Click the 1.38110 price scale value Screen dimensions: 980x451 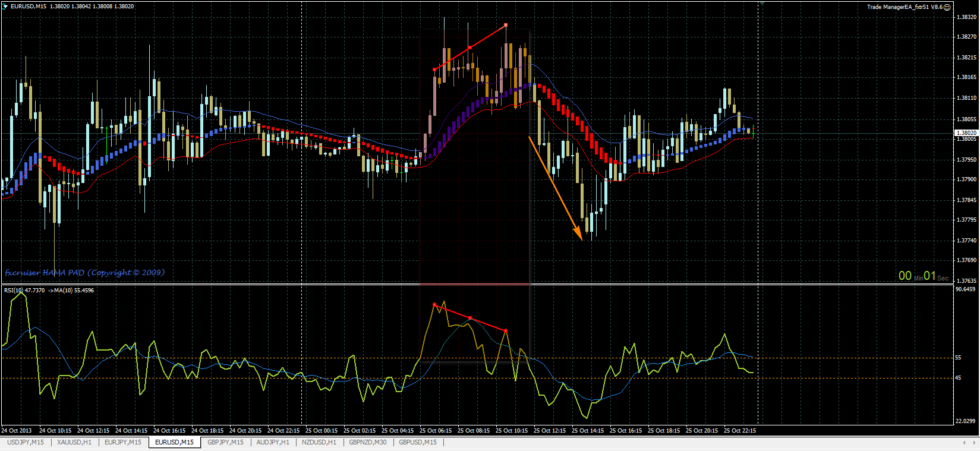tap(966, 98)
